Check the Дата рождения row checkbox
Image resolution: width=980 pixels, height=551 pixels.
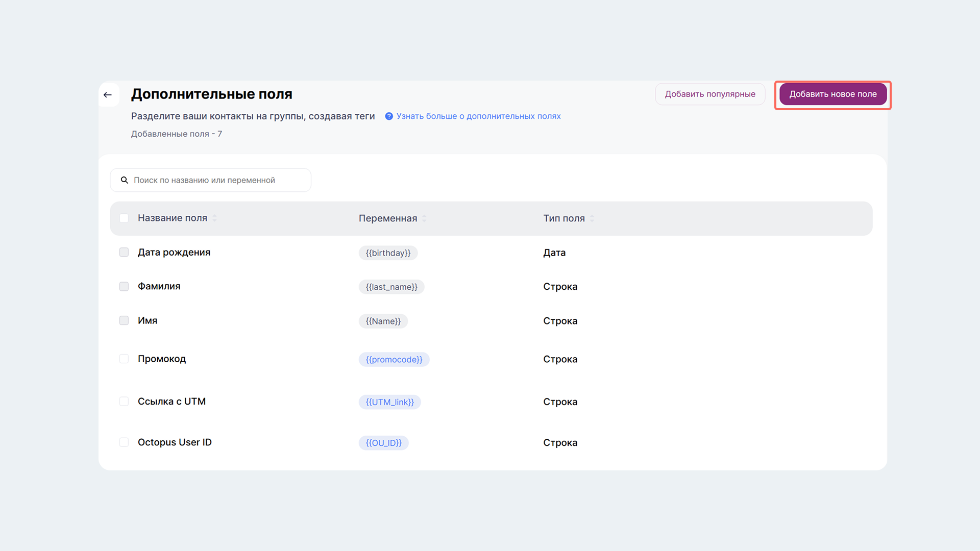[124, 253]
